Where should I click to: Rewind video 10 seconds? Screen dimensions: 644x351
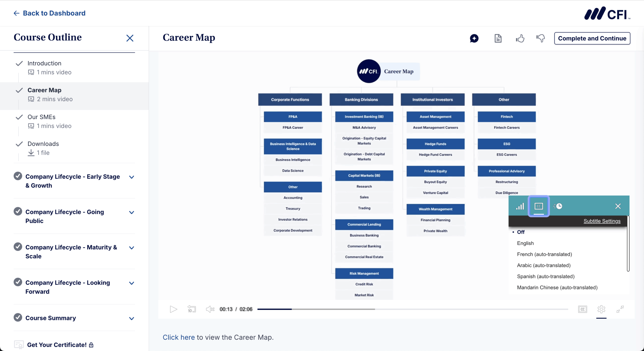[x=191, y=309]
